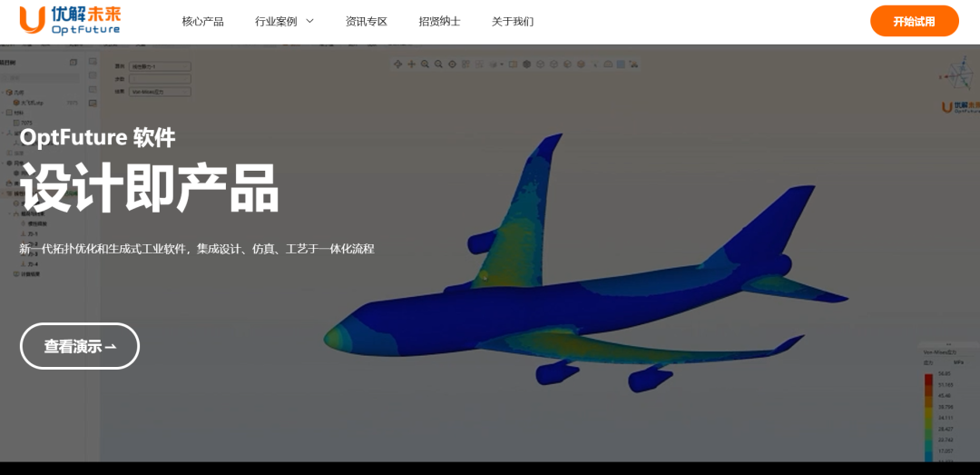The width and height of the screenshot is (980, 475).
Task: Click the pan cross-arrows icon in viewer toolbar
Action: [x=411, y=64]
